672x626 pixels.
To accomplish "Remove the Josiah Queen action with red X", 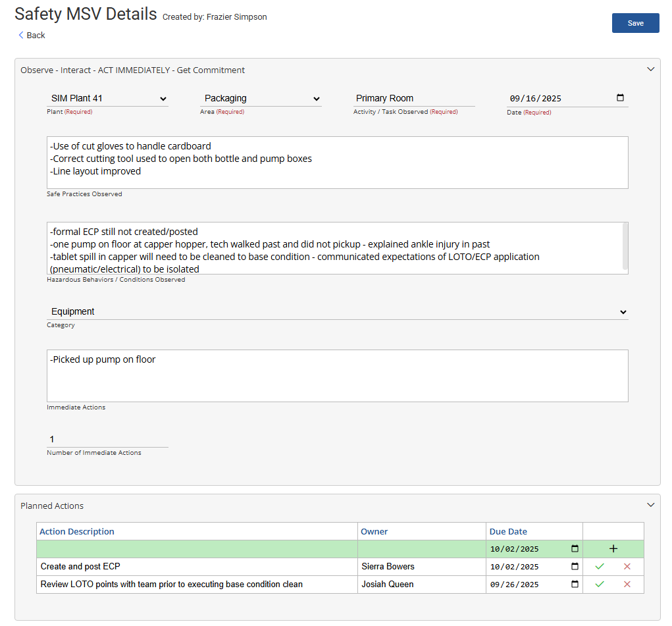I will 627,585.
